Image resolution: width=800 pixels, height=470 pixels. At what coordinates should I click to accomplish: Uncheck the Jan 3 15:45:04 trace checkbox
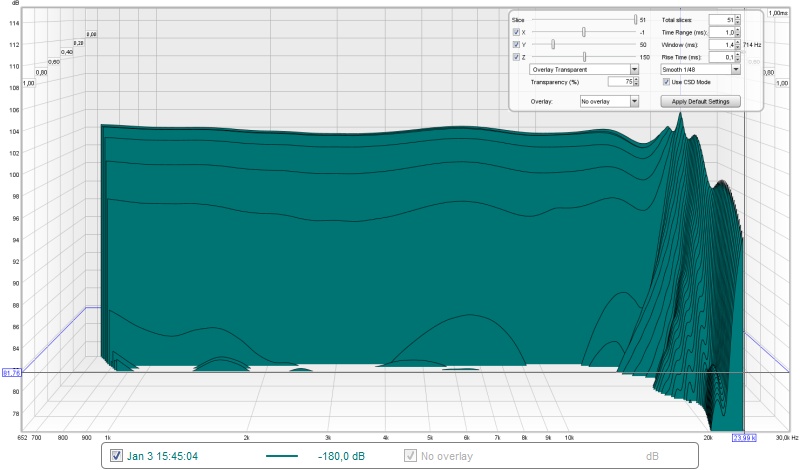point(116,456)
